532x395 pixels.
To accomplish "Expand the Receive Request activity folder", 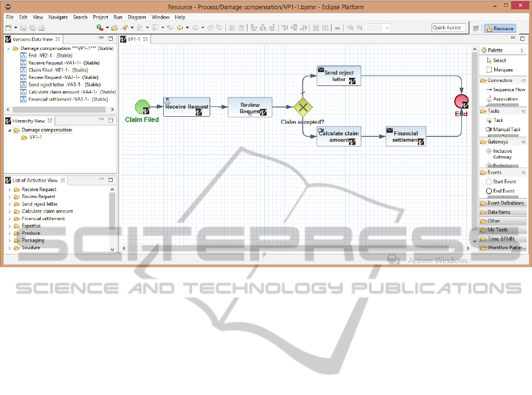I will click(x=9, y=189).
